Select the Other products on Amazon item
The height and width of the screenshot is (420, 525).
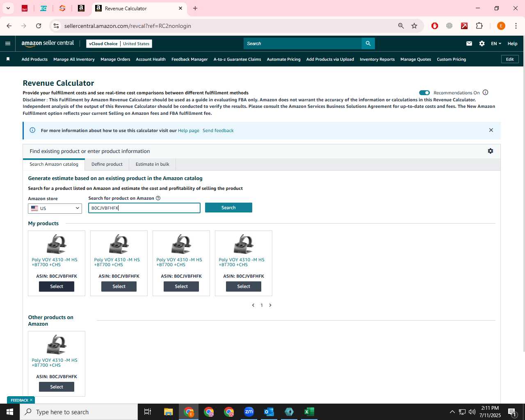pyautogui.click(x=57, y=387)
